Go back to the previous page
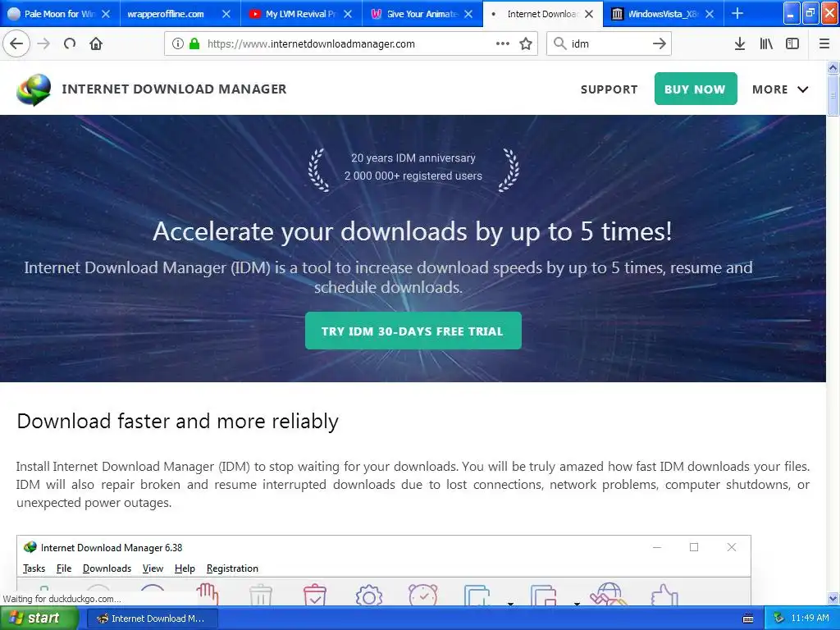Screen dimensions: 840x630 coord(16,44)
